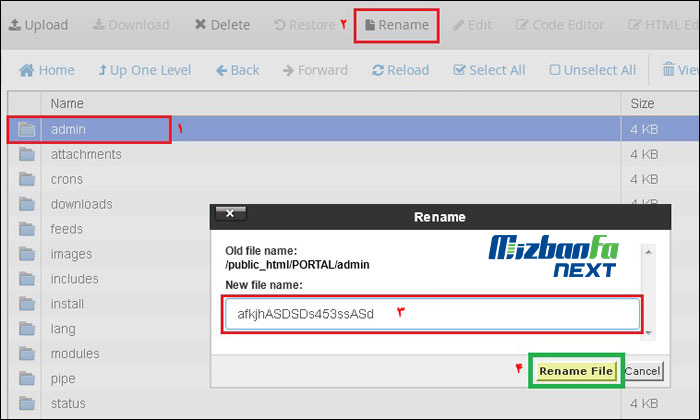Viewport: 700px width, 420px height.
Task: Click the Delete toolbar button
Action: coord(222,25)
